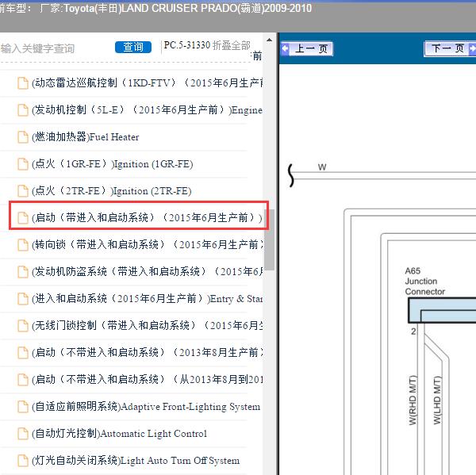
Task: Open 发动机控制 (5L-E) Engine item
Action: click(147, 110)
